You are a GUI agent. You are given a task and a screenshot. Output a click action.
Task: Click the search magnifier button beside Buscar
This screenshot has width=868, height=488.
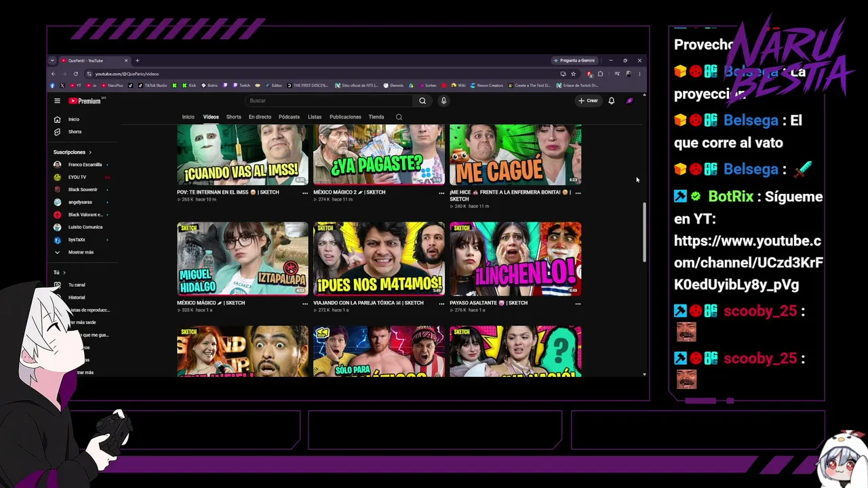[x=422, y=101]
